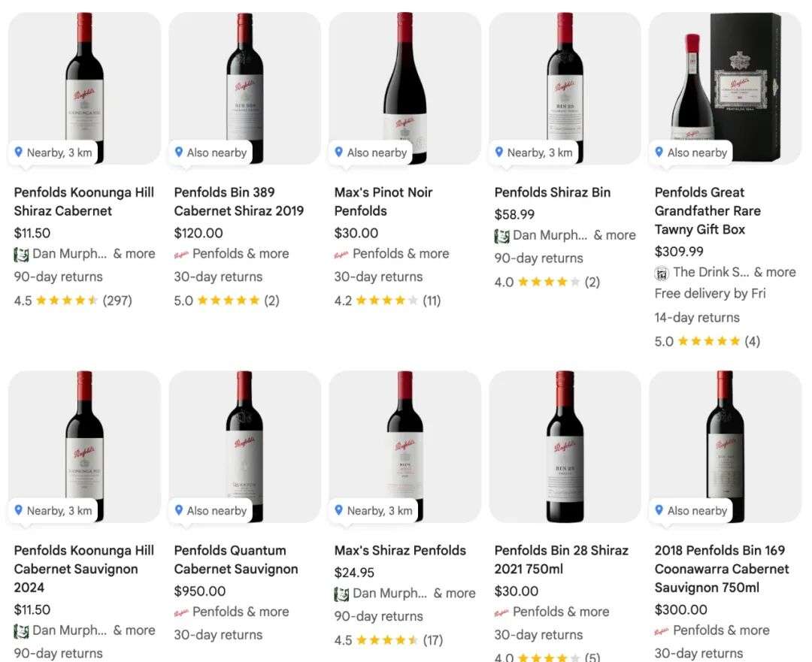
Task: Open Max's Shiraz Penfolds product title
Action: (399, 551)
